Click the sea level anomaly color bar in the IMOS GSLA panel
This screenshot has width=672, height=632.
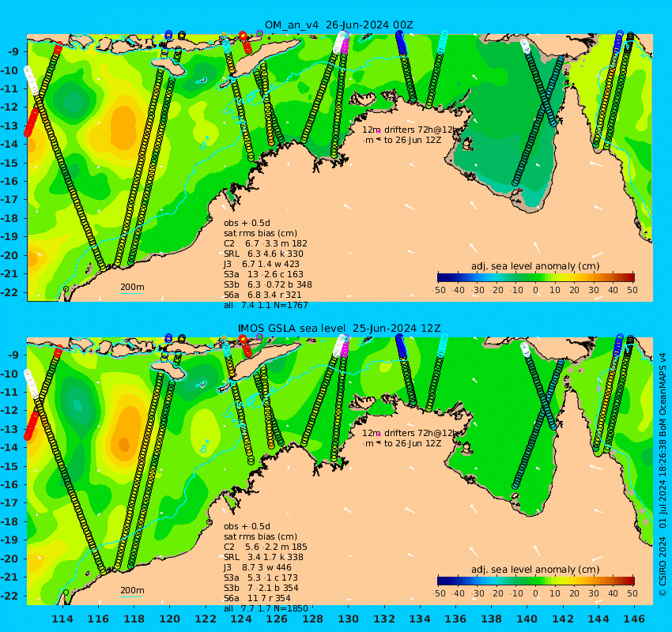coord(536,581)
